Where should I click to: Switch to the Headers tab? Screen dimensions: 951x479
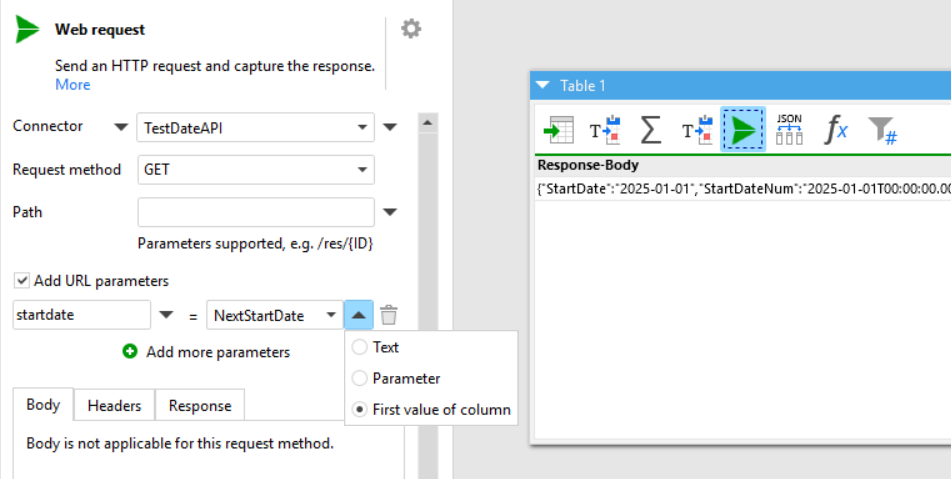114,405
